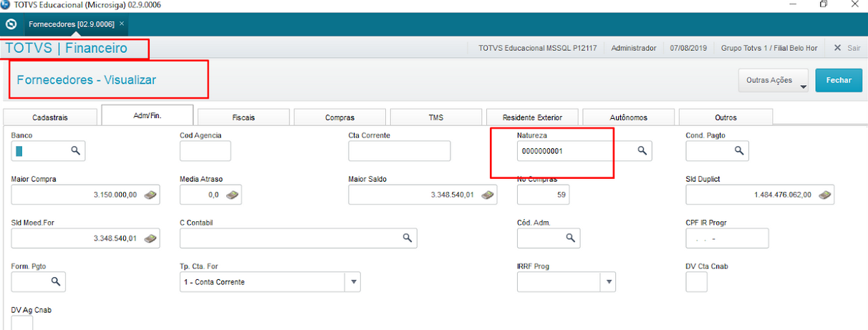
Task: Click the Sair exit icon
Action: (837, 48)
